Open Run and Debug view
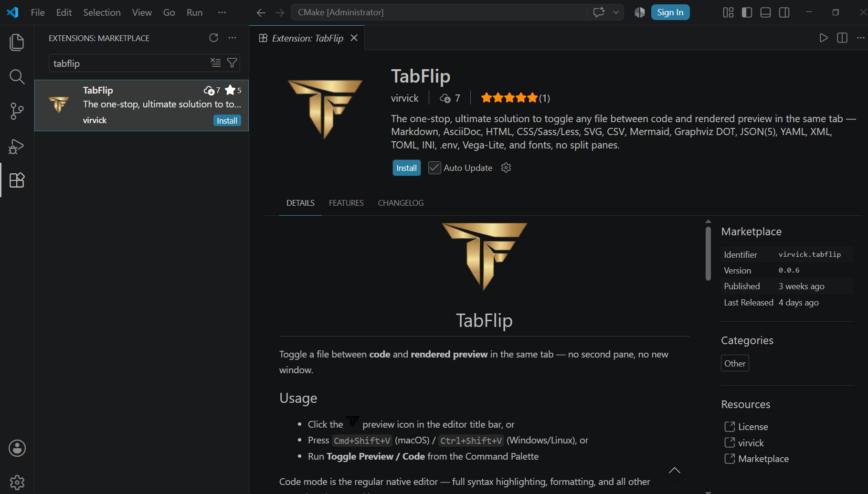The height and width of the screenshot is (494, 868). point(17,146)
